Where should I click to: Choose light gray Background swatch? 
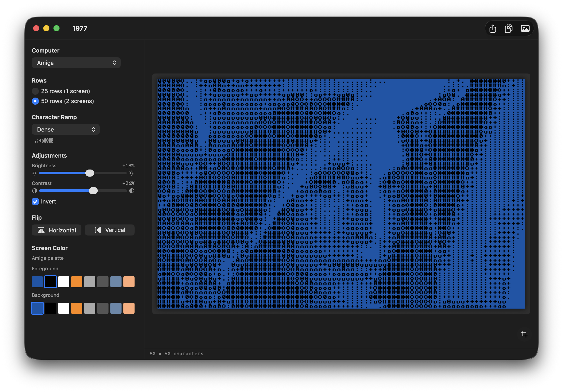click(90, 308)
